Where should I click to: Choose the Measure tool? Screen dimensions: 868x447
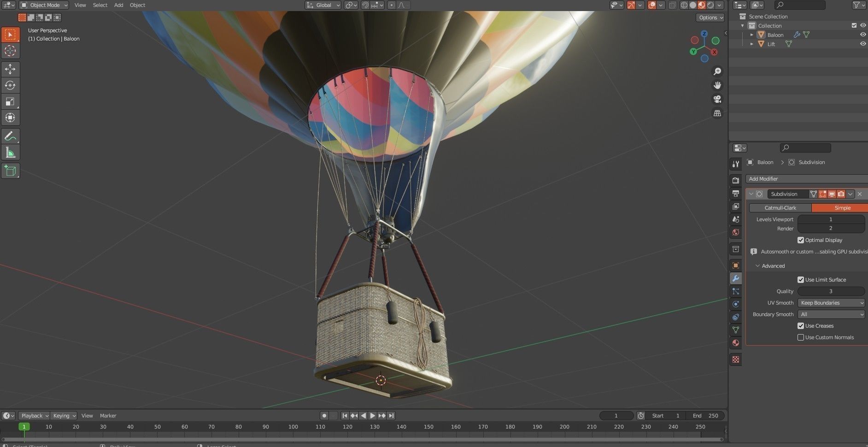click(x=10, y=153)
